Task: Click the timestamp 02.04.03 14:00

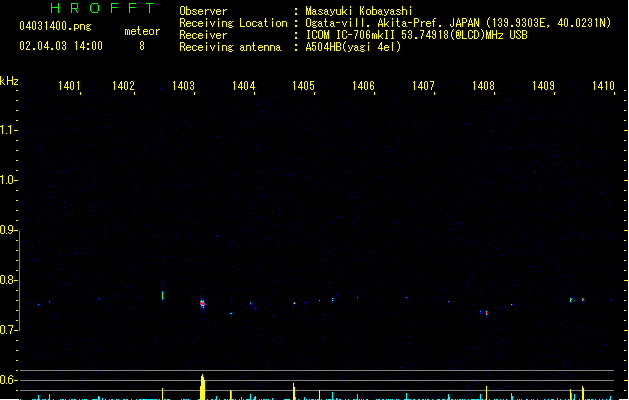Action: 61,46
